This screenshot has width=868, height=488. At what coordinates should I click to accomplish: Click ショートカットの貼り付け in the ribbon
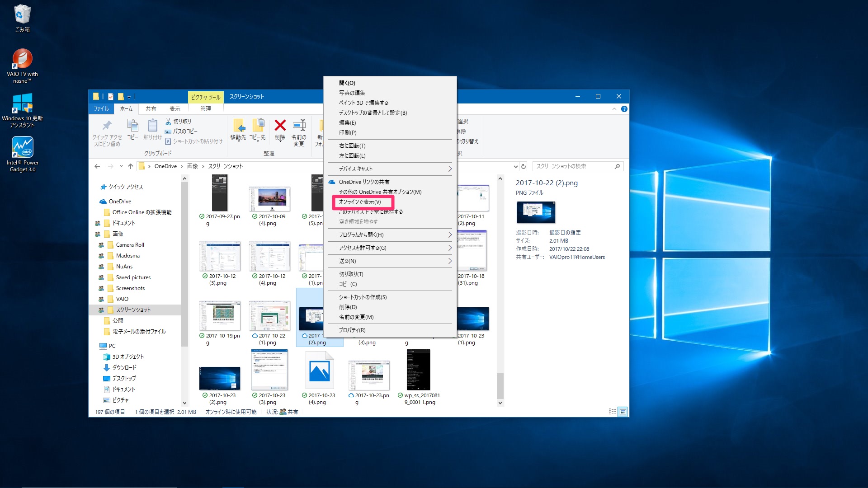193,141
